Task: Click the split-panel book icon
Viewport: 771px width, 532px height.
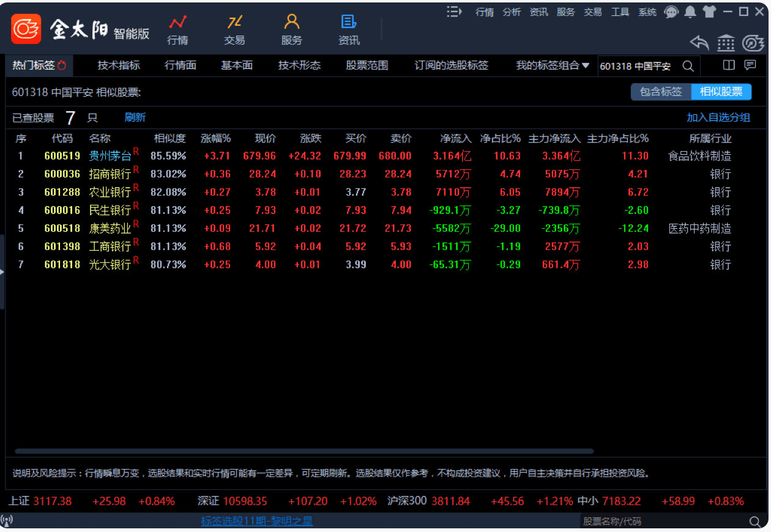Action: 729,65
